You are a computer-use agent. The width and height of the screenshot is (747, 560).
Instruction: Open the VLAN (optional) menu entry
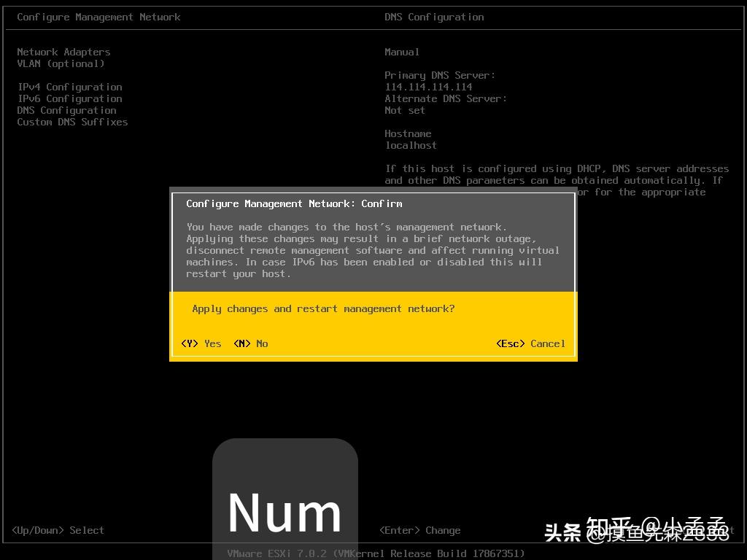pos(61,63)
